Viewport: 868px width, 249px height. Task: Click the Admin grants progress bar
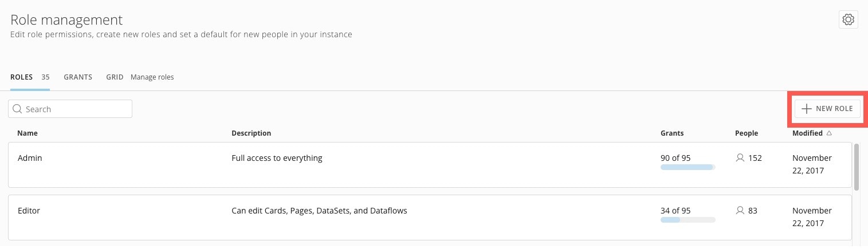688,167
